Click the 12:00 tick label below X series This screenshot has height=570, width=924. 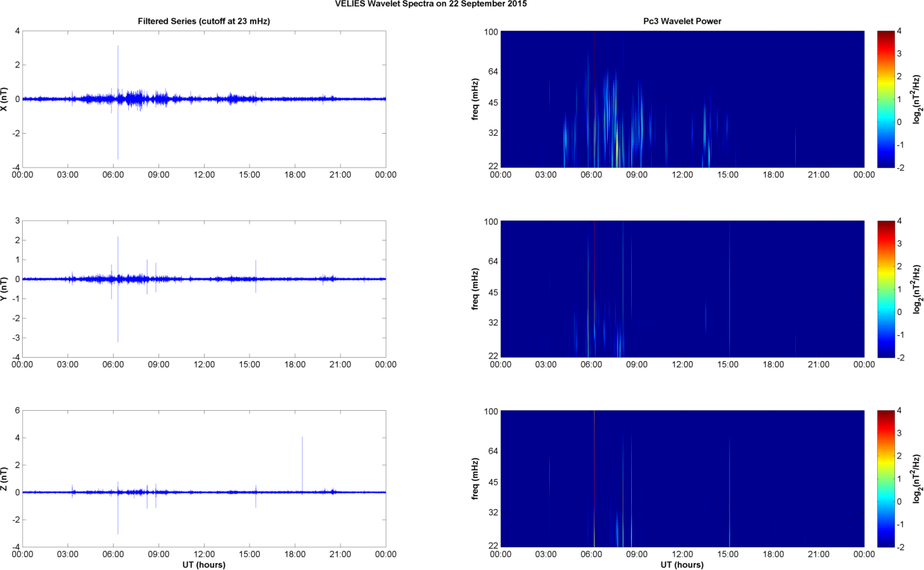[x=204, y=175]
